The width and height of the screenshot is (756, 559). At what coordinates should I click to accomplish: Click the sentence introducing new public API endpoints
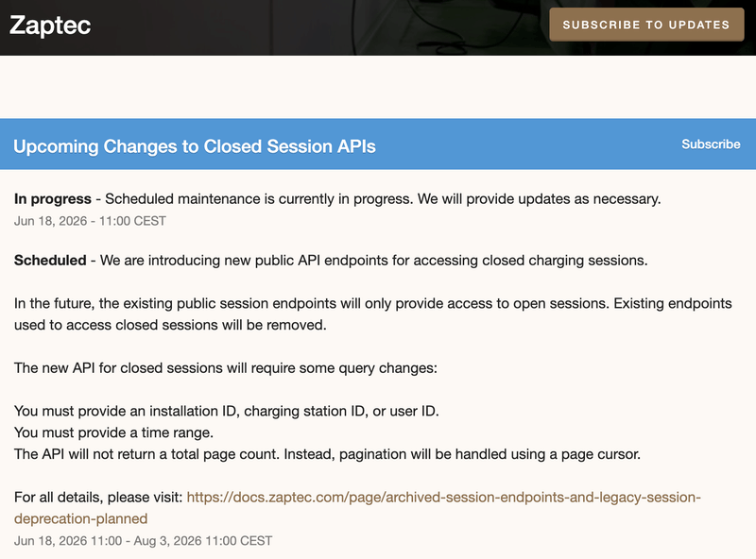373,261
